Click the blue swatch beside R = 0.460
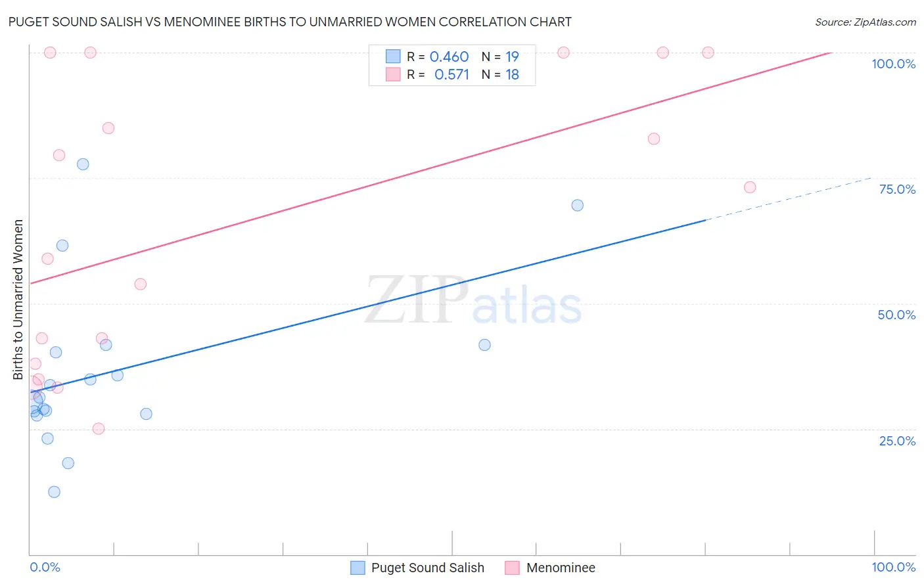The image size is (924, 586). (393, 56)
